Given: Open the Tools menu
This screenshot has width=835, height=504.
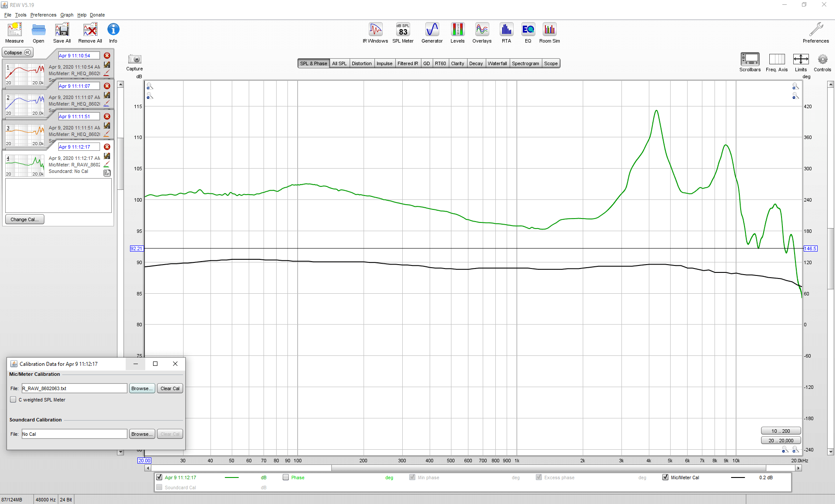Looking at the screenshot, I should click(x=20, y=15).
